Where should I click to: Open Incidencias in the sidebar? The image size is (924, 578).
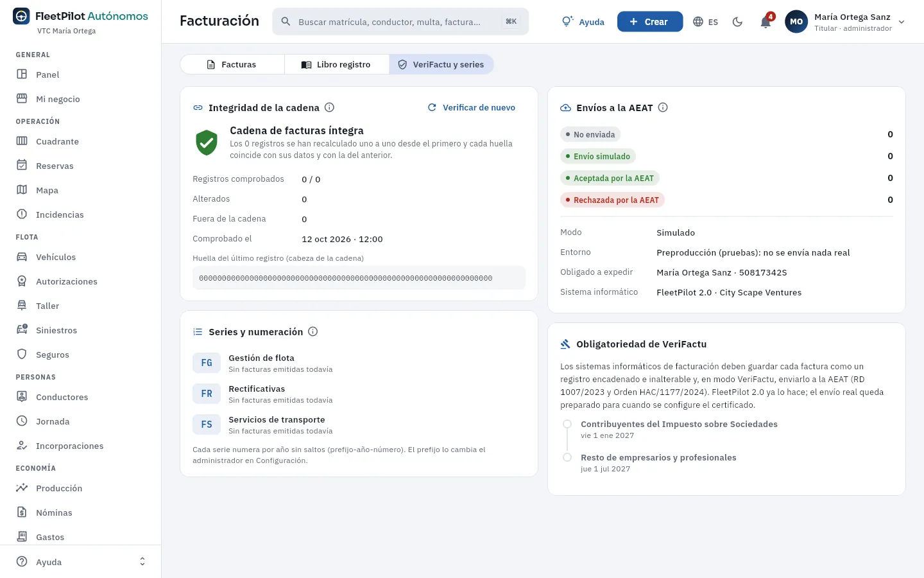click(x=80, y=215)
